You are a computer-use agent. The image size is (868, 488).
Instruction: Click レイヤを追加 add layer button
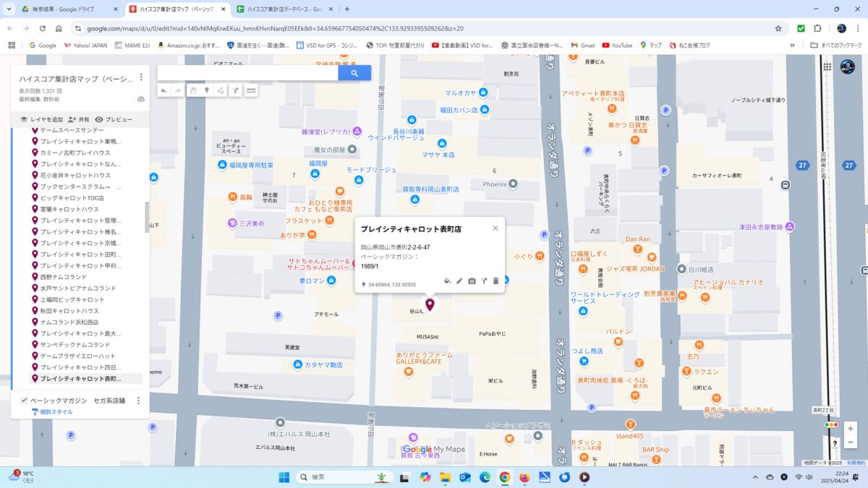point(41,119)
